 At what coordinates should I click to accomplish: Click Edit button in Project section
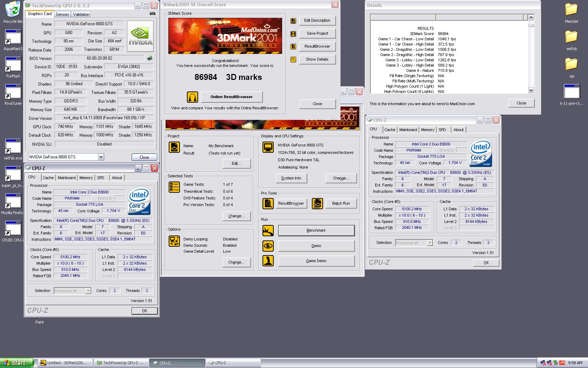[x=236, y=163]
